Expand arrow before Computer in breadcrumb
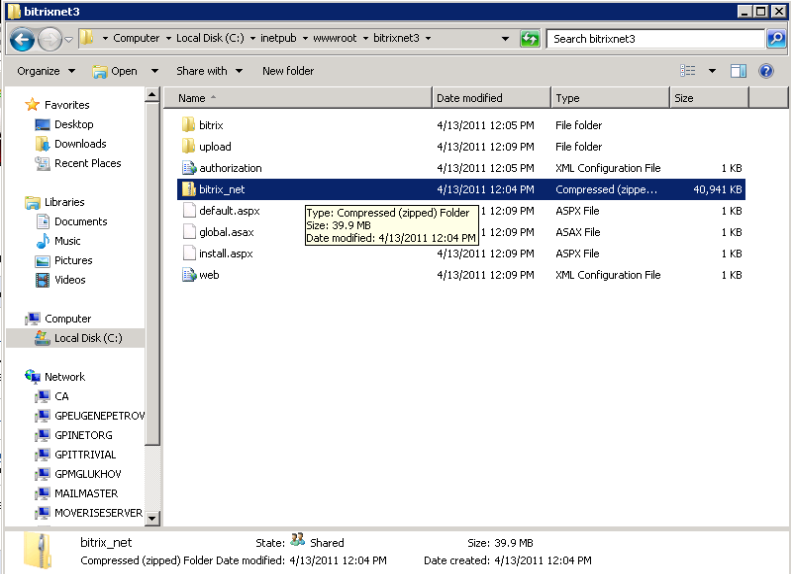 105,38
